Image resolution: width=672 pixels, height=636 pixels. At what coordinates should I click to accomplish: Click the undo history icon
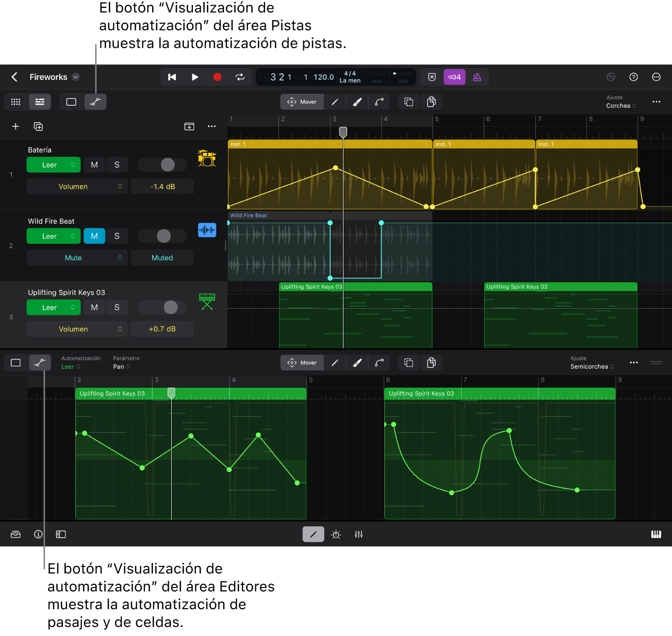(x=611, y=77)
